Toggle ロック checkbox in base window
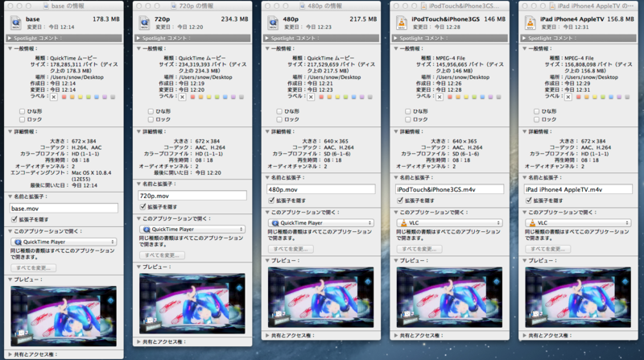Image resolution: width=644 pixels, height=360 pixels. coord(23,119)
